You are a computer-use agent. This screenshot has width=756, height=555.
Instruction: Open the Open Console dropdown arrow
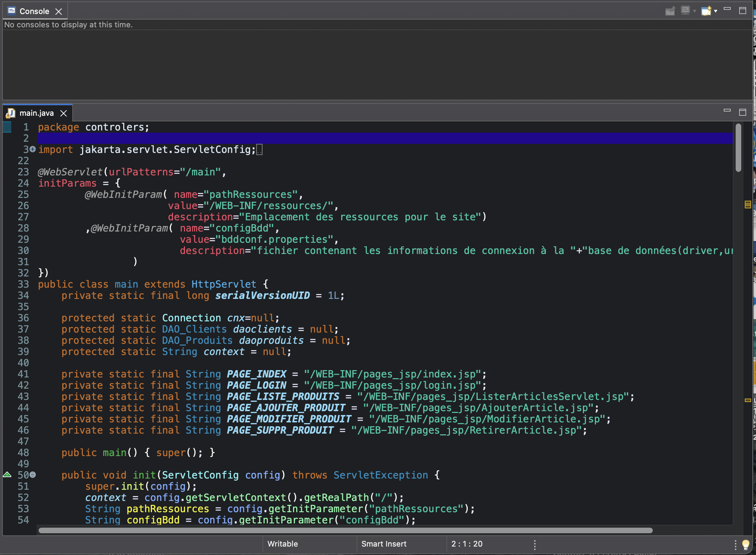pyautogui.click(x=716, y=11)
